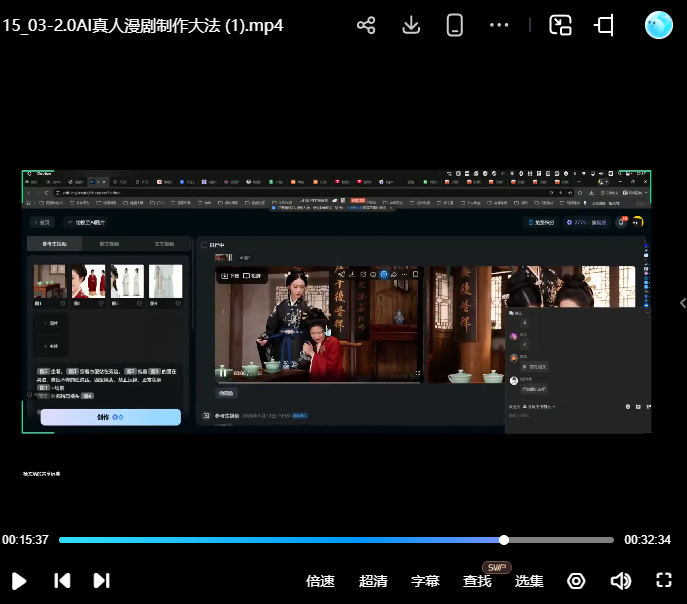The width and height of the screenshot is (687, 604).
Task: Click the 查找 search button
Action: (477, 581)
